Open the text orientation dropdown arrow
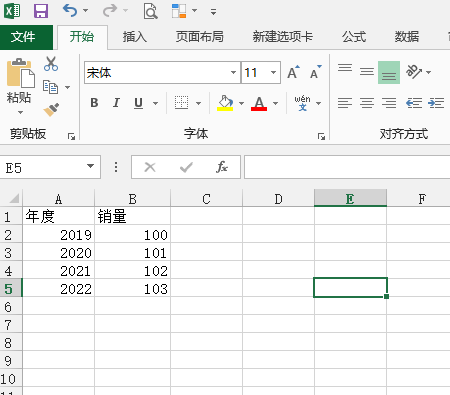 click(429, 72)
